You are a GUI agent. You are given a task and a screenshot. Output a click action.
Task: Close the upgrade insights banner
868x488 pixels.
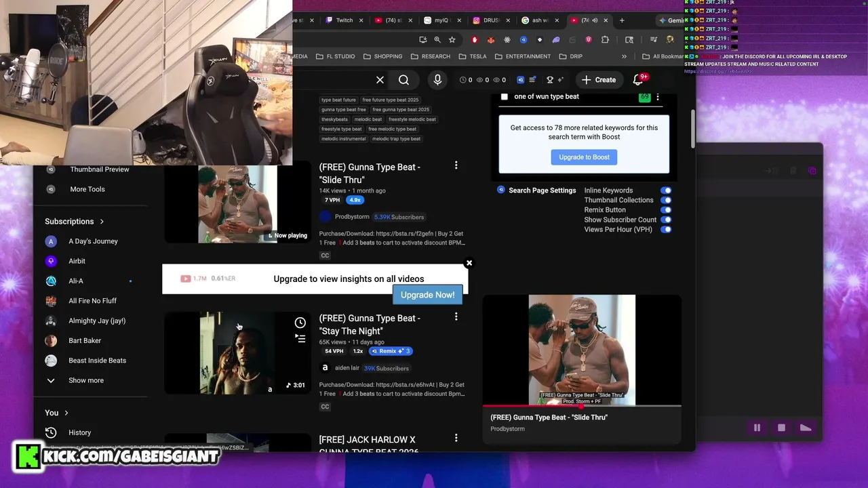pos(469,263)
